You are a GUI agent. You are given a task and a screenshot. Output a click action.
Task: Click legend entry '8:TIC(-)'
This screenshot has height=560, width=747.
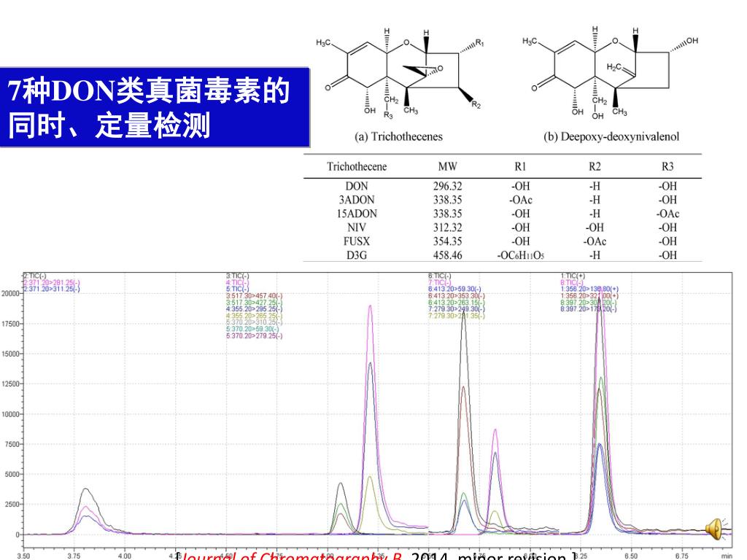(572, 282)
